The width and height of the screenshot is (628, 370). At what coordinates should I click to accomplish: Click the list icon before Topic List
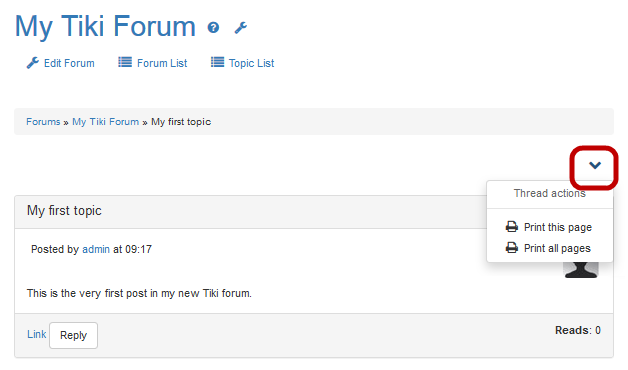[217, 62]
